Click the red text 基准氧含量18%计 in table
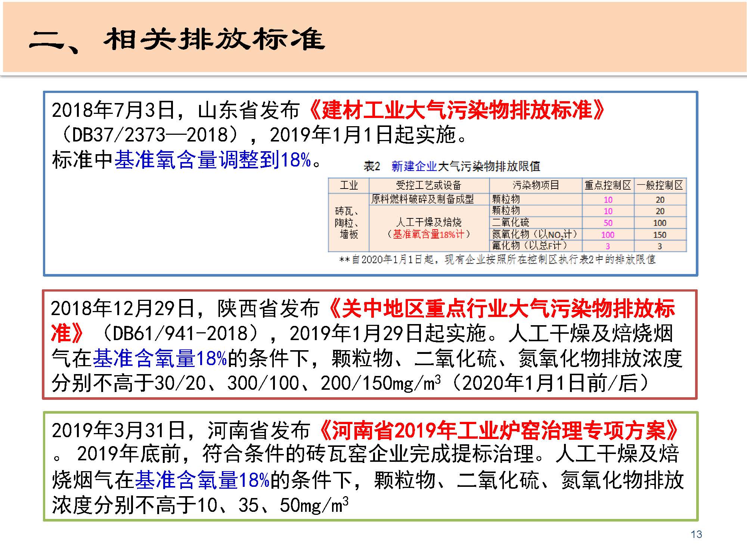This screenshot has width=747, height=560. coord(428,234)
